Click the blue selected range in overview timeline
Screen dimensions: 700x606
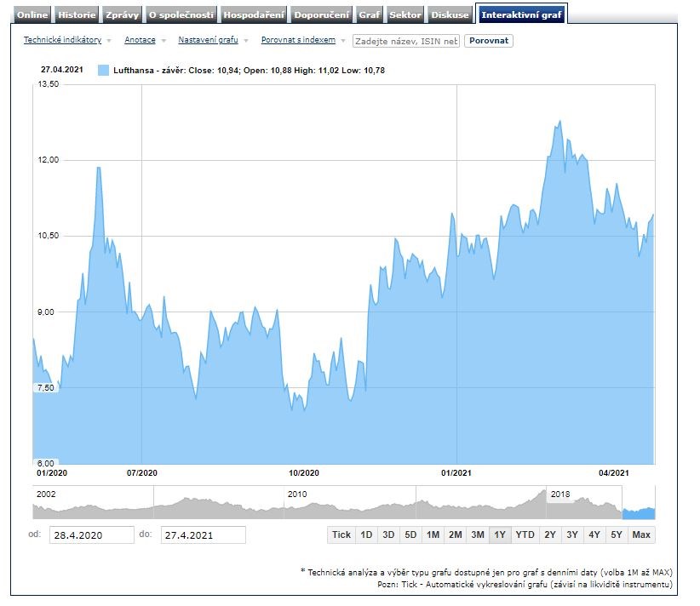(639, 512)
